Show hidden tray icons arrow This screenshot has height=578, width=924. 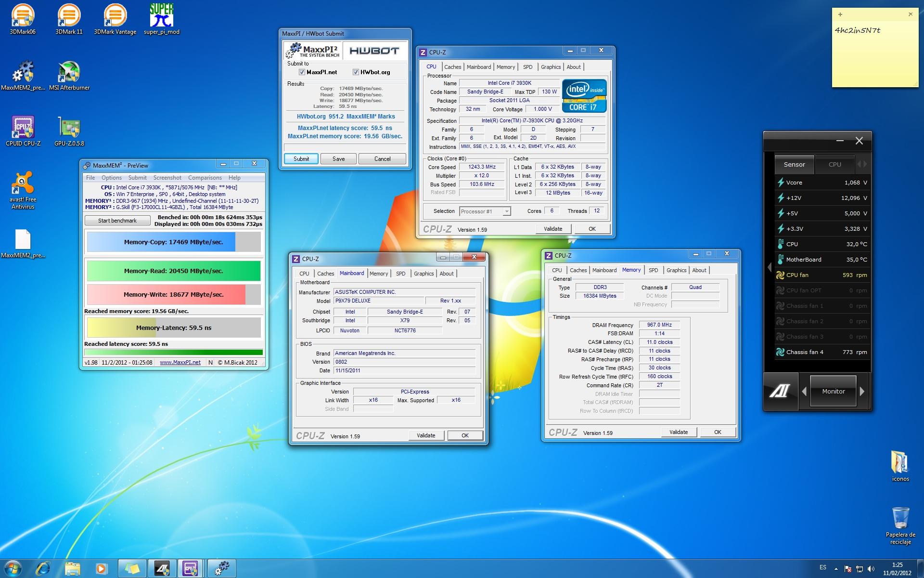(835, 569)
